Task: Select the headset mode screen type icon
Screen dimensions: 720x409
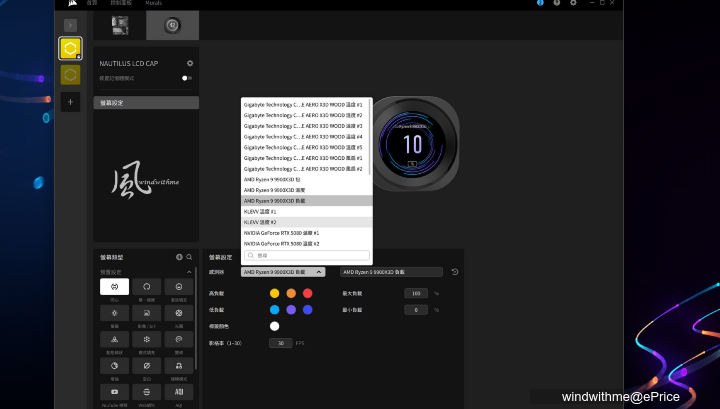Action: pos(179,366)
